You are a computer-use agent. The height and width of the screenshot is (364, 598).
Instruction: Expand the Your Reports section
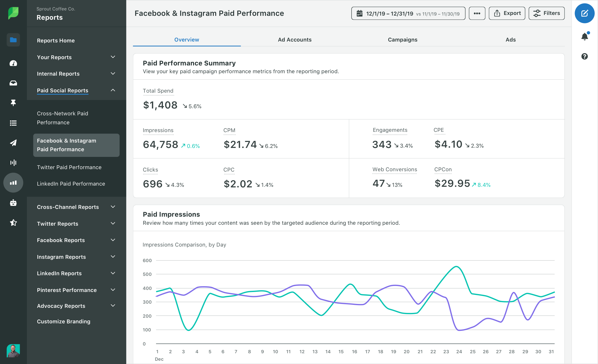76,57
